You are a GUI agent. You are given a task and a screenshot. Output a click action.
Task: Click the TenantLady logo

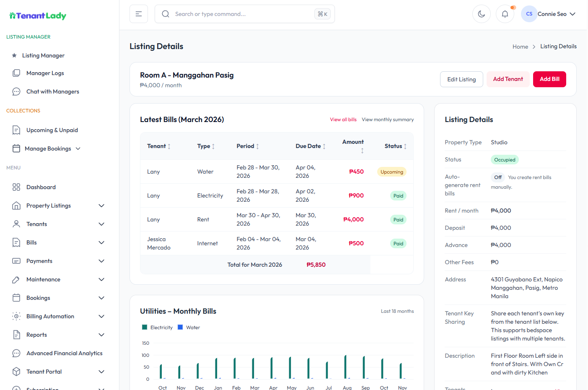click(38, 16)
